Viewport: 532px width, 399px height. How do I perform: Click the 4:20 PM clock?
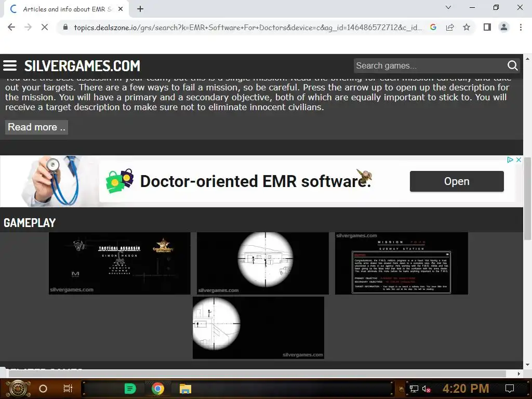(466, 389)
